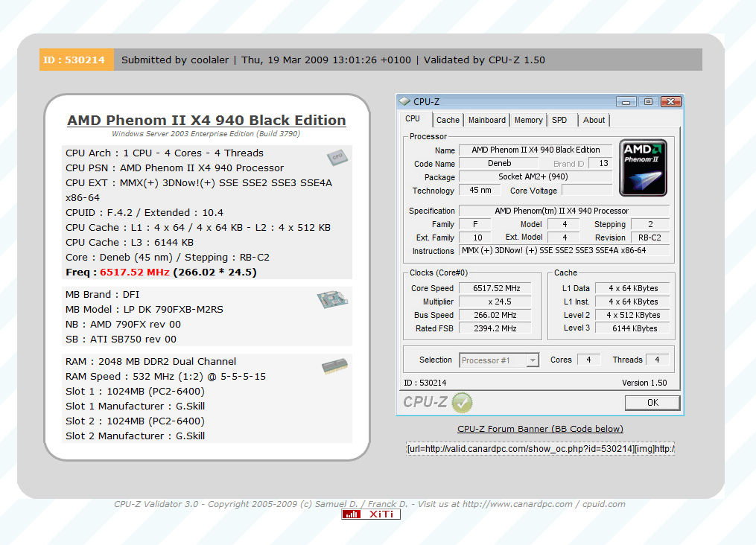The width and height of the screenshot is (756, 545).
Task: Click the Brand ID 13 value
Action: 601,163
